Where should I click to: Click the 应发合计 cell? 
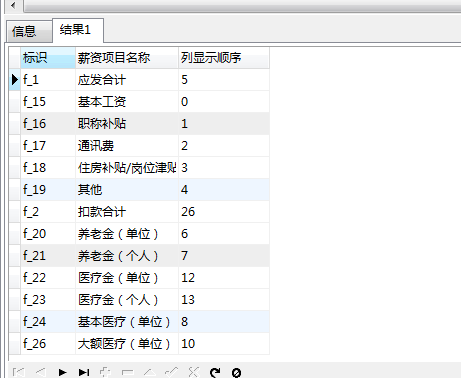tap(127, 80)
